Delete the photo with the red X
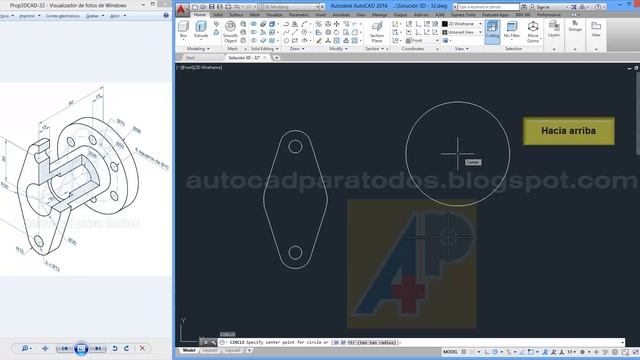Screen dimensions: 640x360 [142, 348]
